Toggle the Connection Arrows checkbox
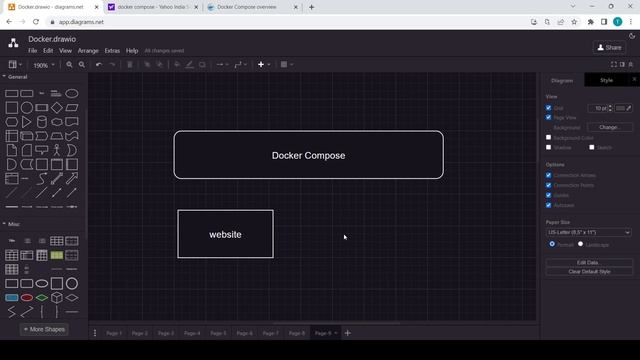The width and height of the screenshot is (640, 360). pyautogui.click(x=549, y=175)
